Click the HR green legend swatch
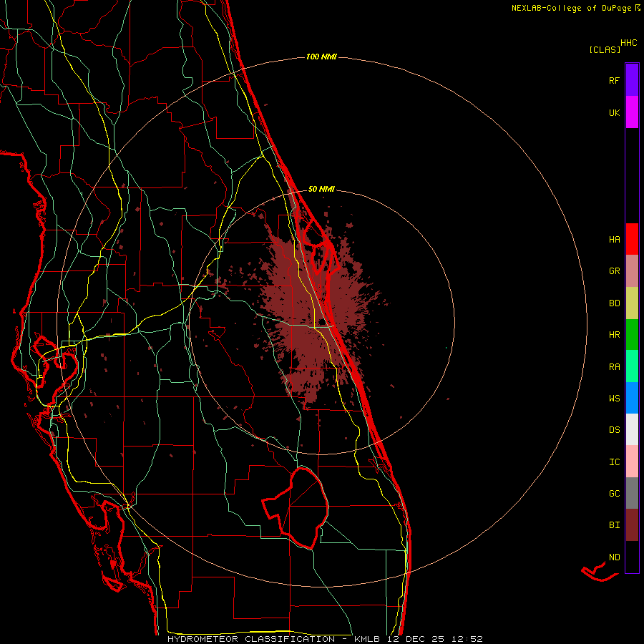The image size is (644, 644). pyautogui.click(x=632, y=334)
